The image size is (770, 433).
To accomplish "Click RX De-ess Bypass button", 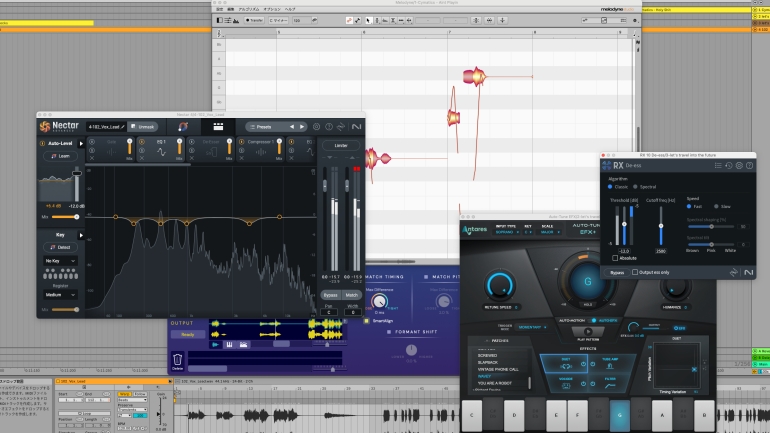I will point(617,272).
